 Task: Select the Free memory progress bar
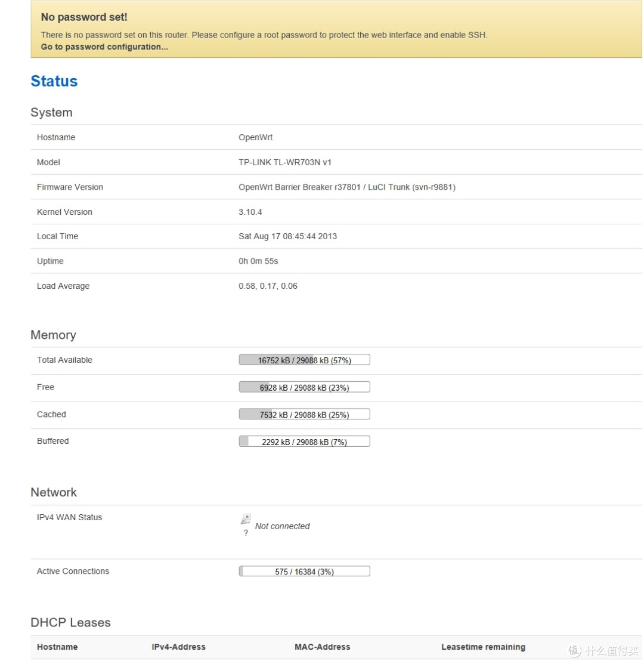point(304,387)
